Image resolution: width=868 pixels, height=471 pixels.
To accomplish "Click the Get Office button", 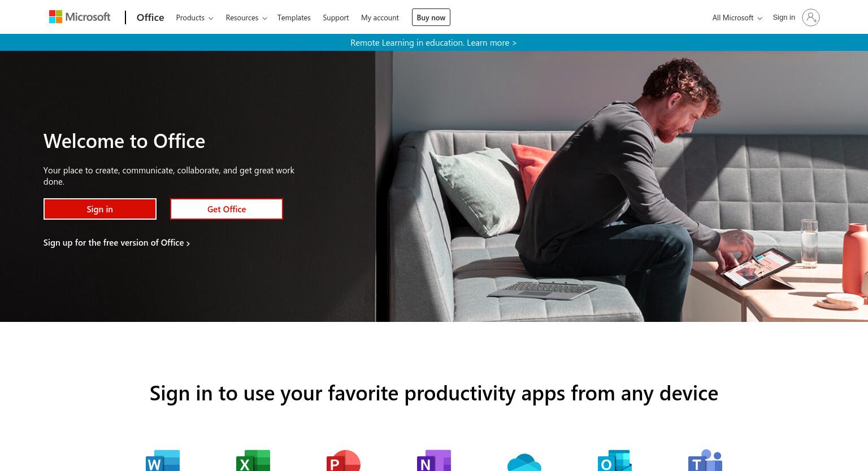I will pos(227,209).
